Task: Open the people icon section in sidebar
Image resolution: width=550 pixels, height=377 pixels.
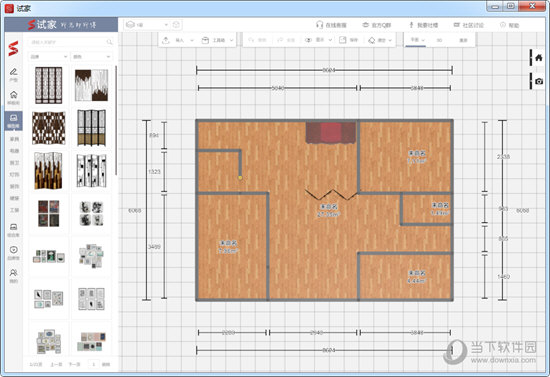Action: click(13, 275)
